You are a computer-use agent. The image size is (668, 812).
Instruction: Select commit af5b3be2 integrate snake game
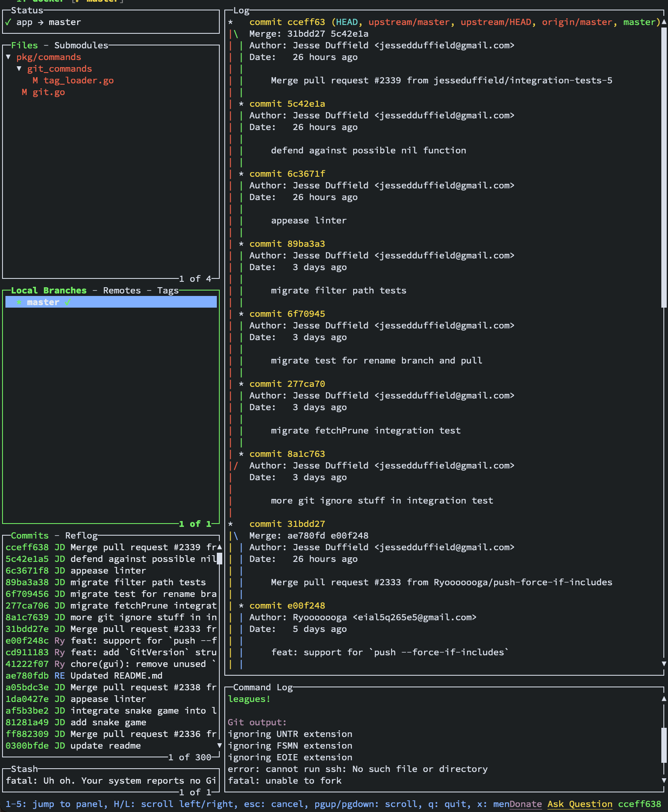pos(111,711)
